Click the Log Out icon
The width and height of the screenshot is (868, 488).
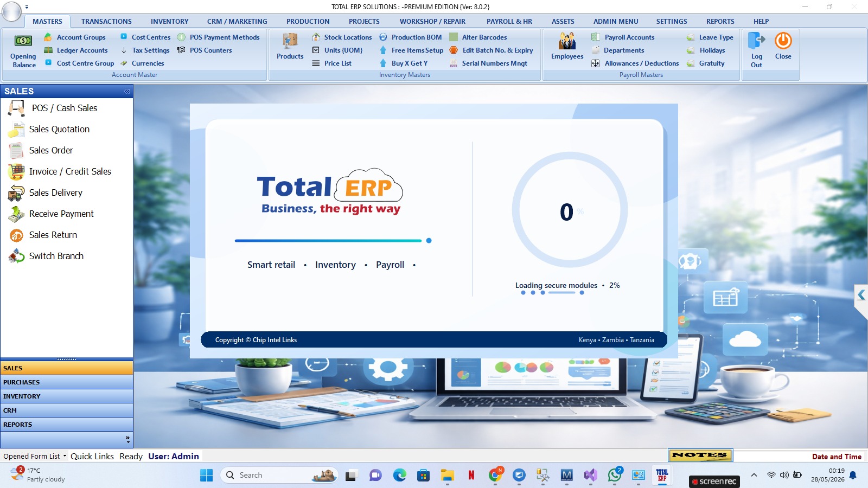(756, 50)
